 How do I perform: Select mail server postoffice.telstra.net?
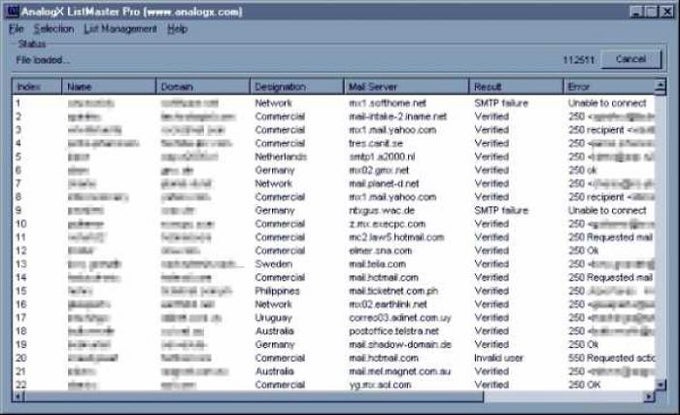pyautogui.click(x=394, y=332)
